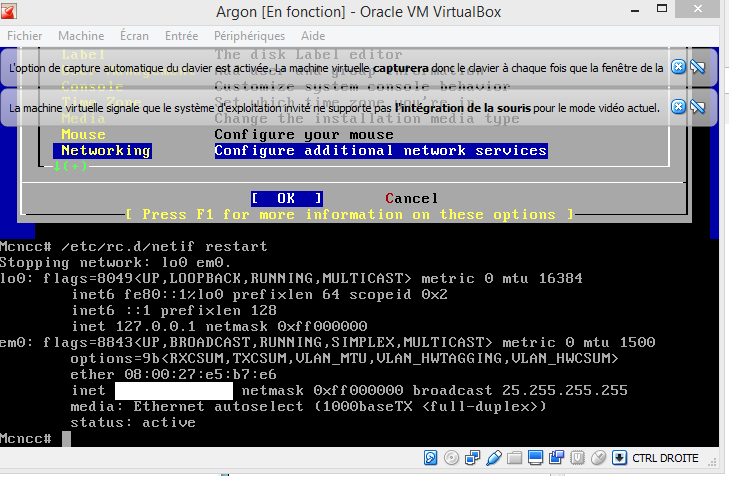Click the shared folders icon in status bar

point(514,458)
